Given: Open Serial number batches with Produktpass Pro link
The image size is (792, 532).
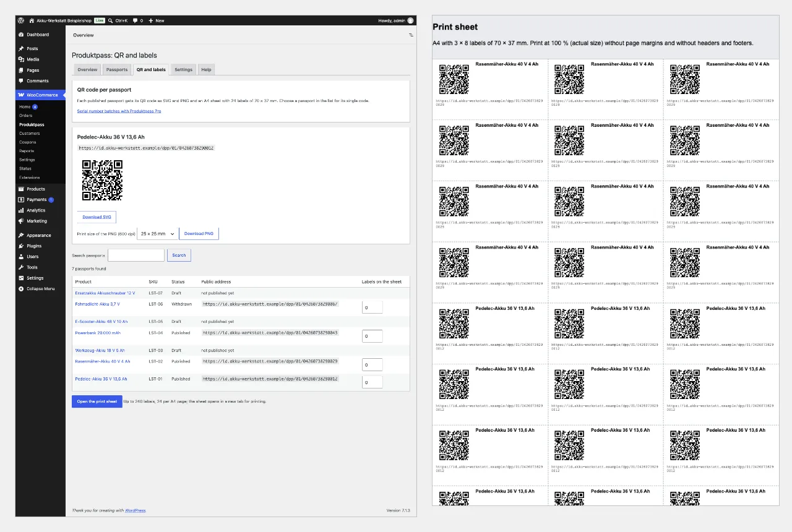Looking at the screenshot, I should click(119, 111).
